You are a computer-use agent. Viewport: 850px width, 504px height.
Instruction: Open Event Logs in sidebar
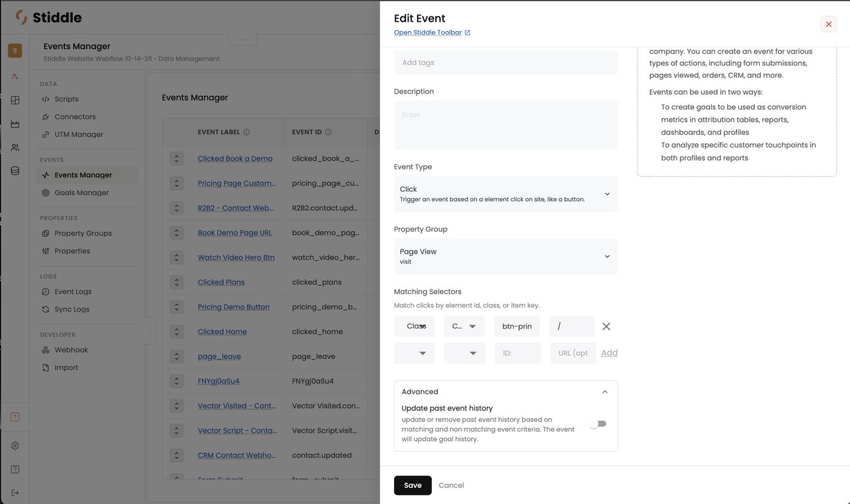click(x=73, y=291)
